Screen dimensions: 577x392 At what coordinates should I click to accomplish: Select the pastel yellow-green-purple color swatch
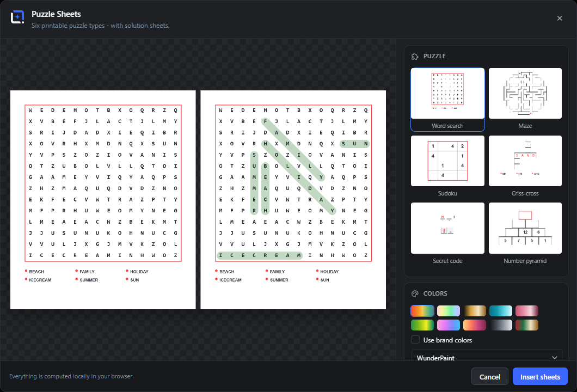(x=449, y=311)
